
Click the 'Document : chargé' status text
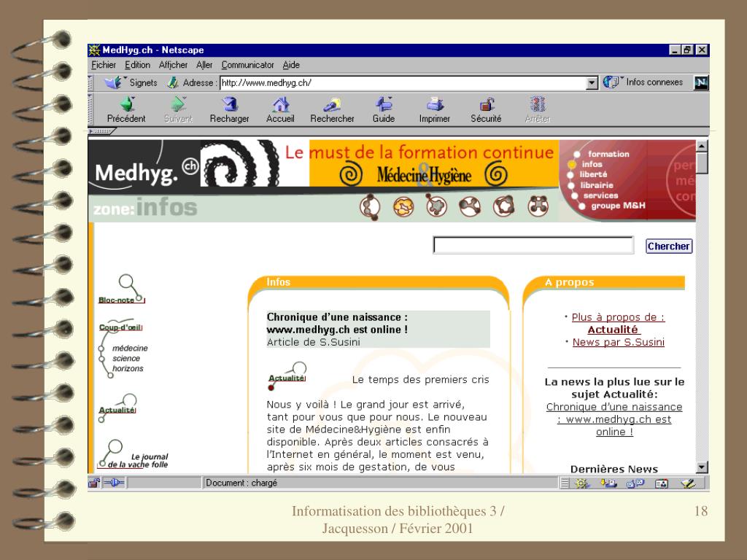(x=241, y=483)
